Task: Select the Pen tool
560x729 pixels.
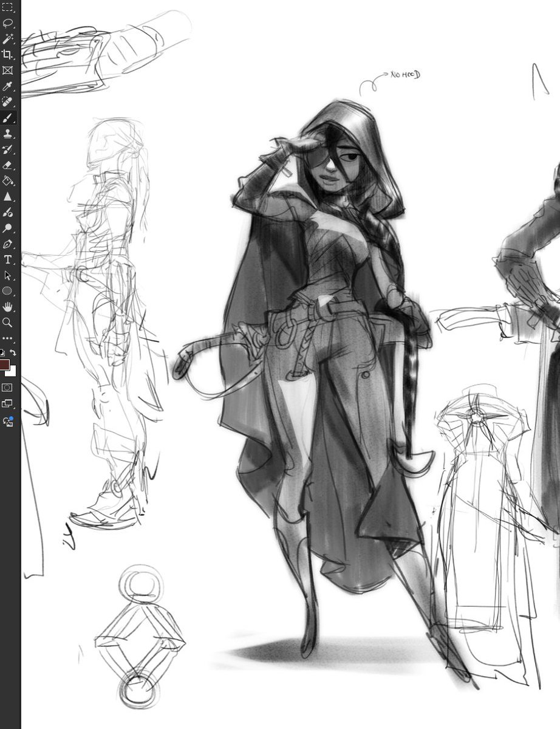Action: pyautogui.click(x=8, y=244)
